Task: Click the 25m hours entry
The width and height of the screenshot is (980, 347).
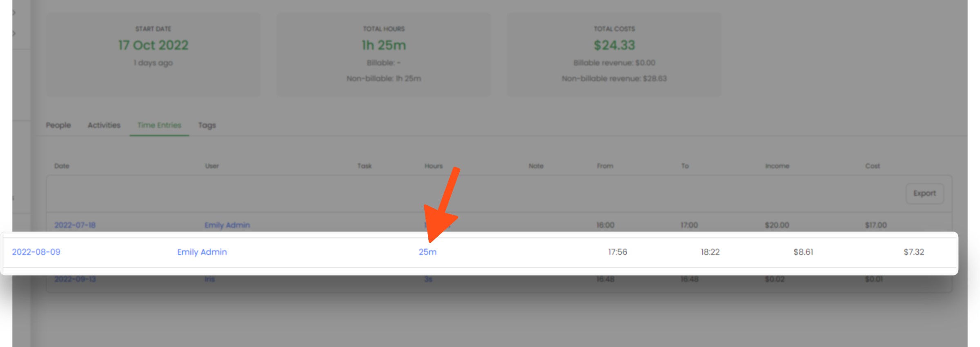Action: [x=428, y=252]
